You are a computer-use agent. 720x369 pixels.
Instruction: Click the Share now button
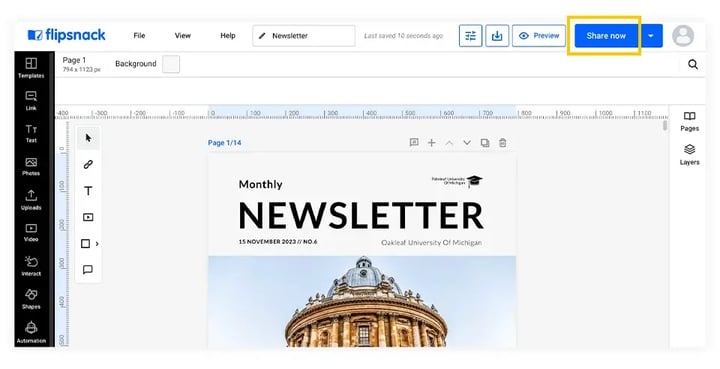pyautogui.click(x=606, y=36)
